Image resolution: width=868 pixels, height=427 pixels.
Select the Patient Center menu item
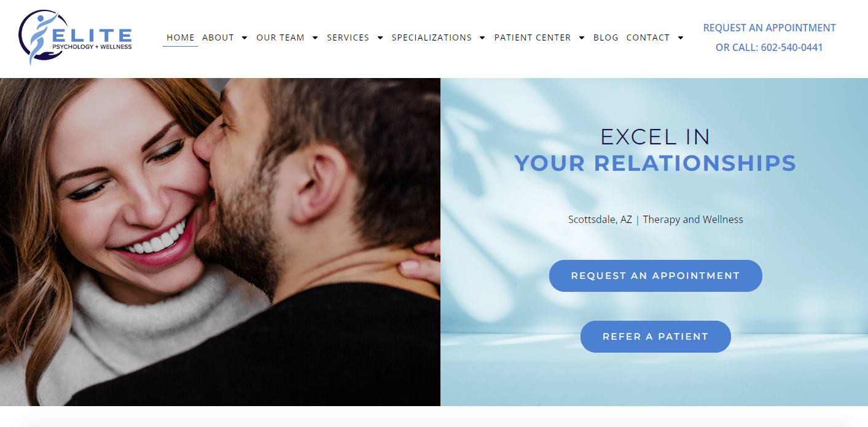(x=533, y=37)
